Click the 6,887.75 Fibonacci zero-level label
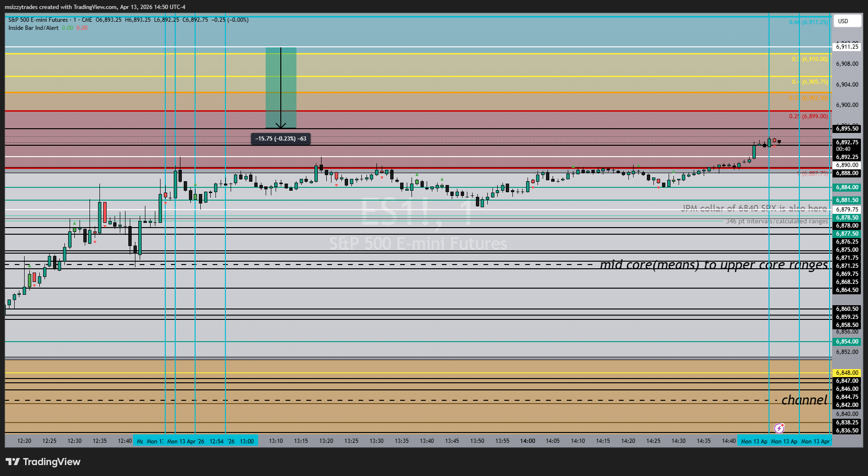Screen dimensions: 868x476 pos(813,174)
